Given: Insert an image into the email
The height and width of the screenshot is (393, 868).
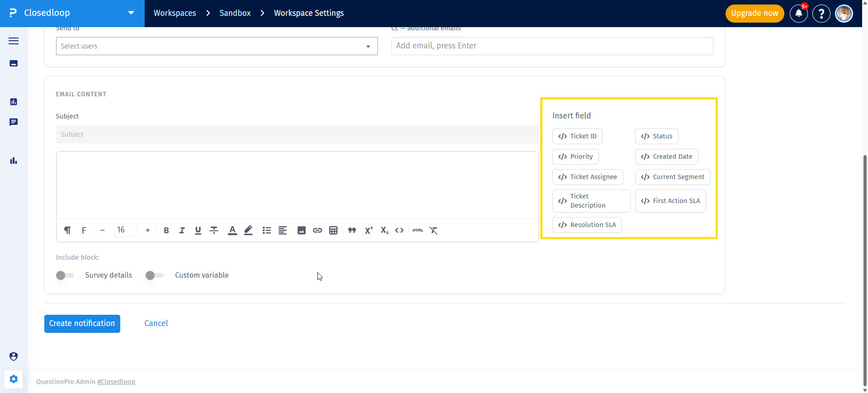Looking at the screenshot, I should pyautogui.click(x=302, y=230).
